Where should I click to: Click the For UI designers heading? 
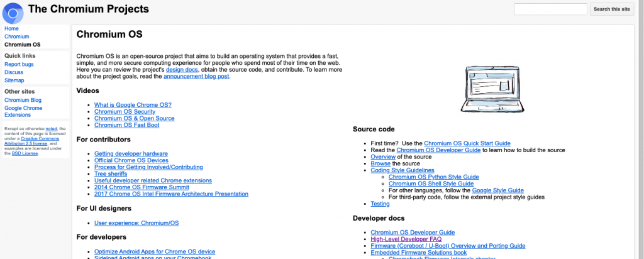(x=104, y=209)
